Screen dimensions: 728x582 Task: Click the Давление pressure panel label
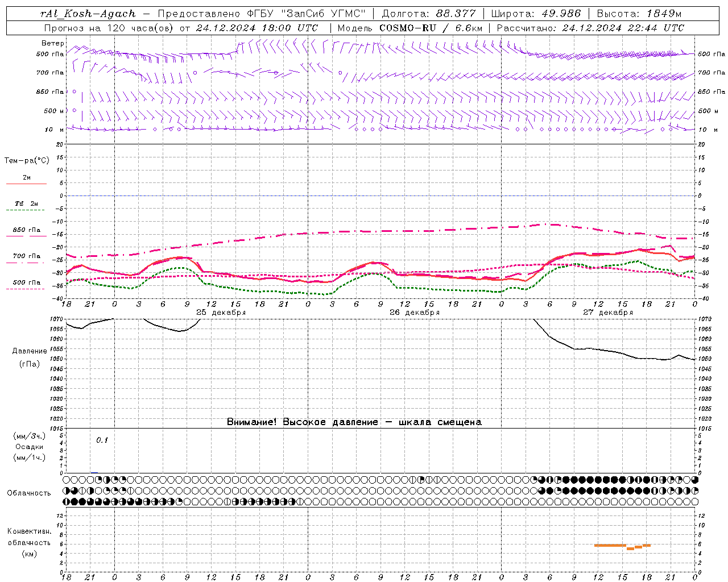tap(30, 351)
